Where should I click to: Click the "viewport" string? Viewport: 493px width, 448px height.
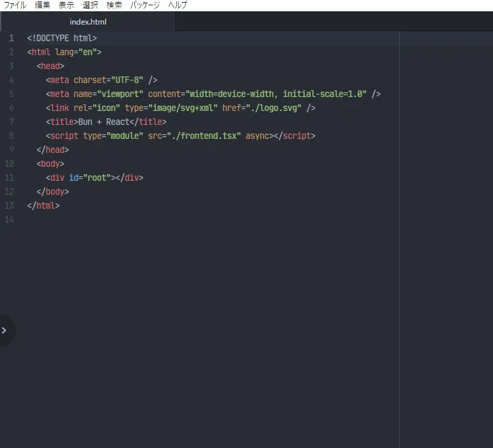tap(120, 94)
